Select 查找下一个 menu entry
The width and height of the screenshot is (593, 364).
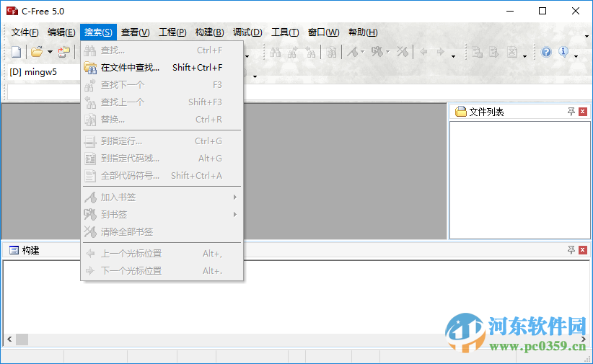(162, 85)
